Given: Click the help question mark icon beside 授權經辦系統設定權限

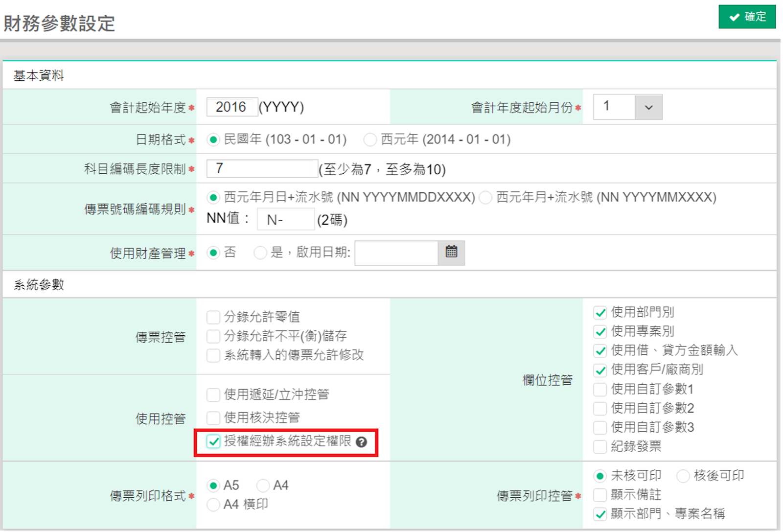Looking at the screenshot, I should point(361,442).
